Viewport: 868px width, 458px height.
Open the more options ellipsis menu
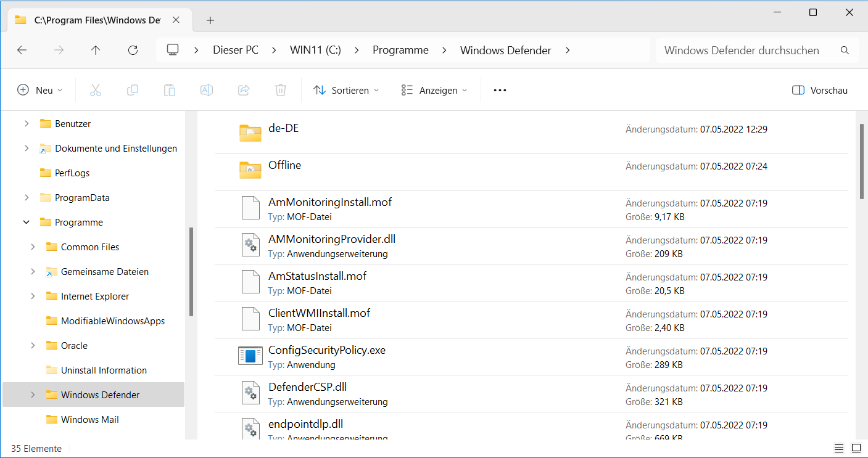point(500,90)
